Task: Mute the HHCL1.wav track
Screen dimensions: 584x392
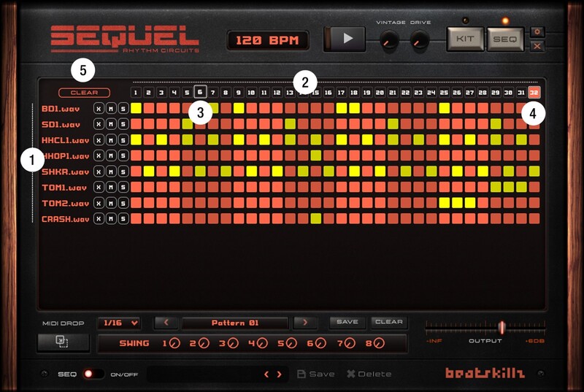Action: [111, 140]
